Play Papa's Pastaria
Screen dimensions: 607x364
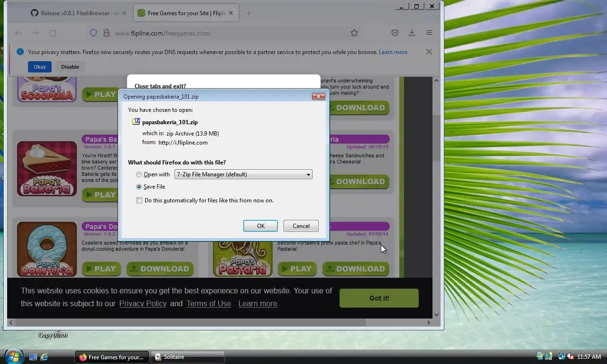(297, 269)
